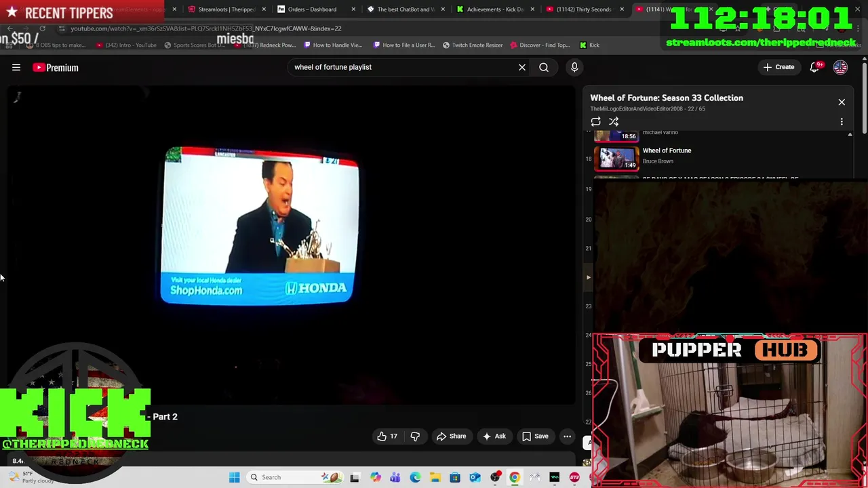Open the Bruce Brown channel name
The height and width of the screenshot is (488, 868).
658,161
